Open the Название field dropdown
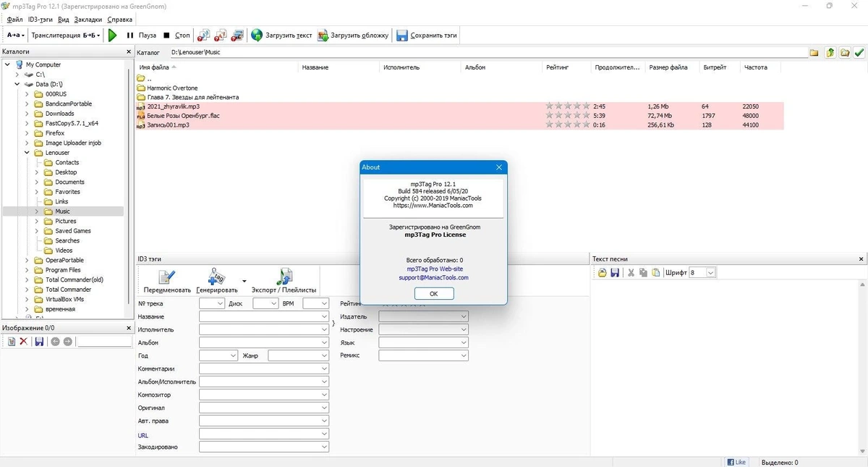Viewport: 868px width, 467px height. click(324, 316)
